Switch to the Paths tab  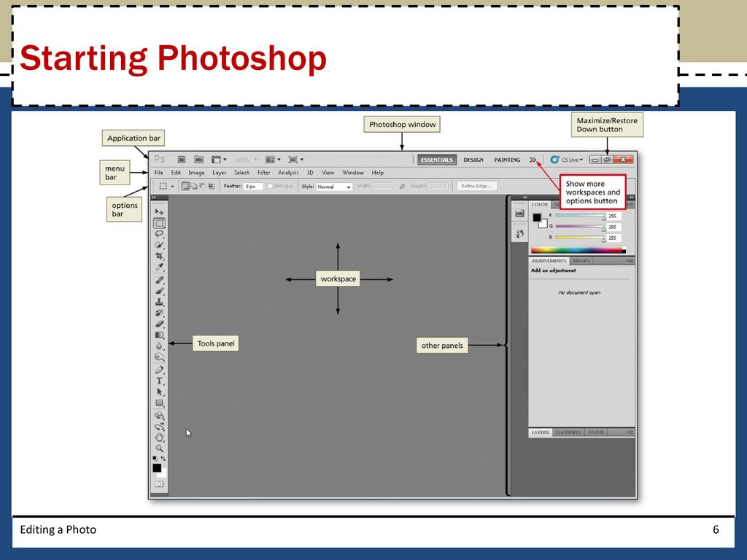tap(596, 432)
